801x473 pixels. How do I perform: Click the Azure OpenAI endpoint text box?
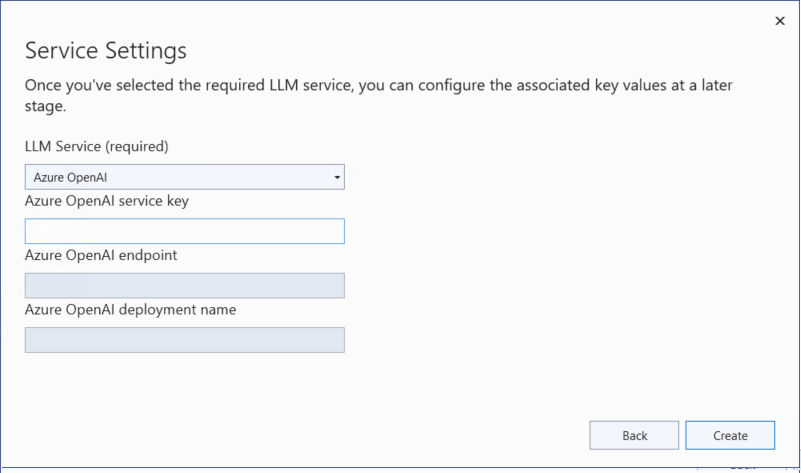[184, 286]
